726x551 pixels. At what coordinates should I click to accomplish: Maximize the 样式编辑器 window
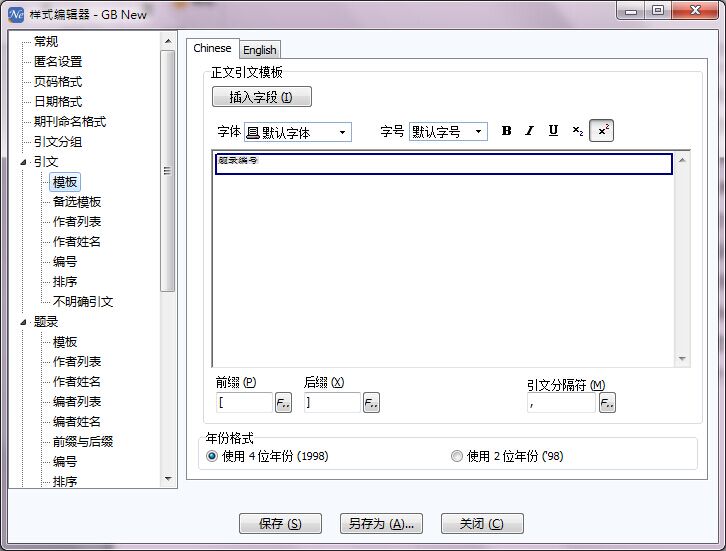coord(658,10)
